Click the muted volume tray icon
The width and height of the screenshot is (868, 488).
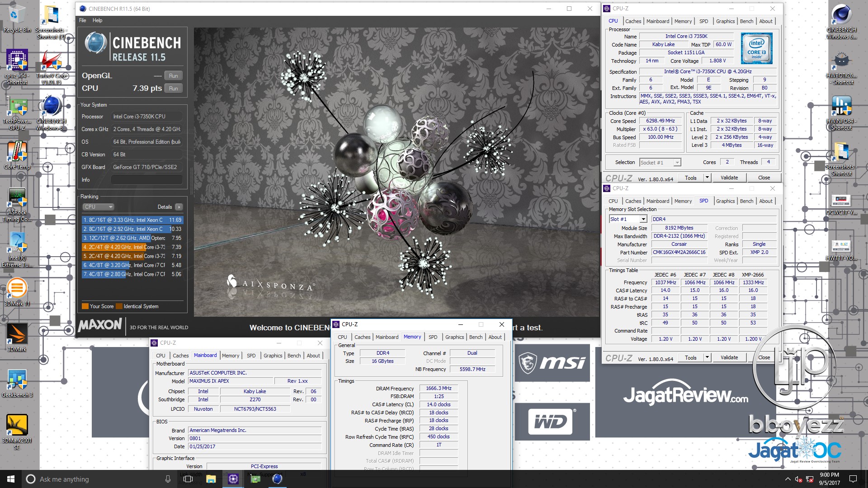pyautogui.click(x=798, y=479)
